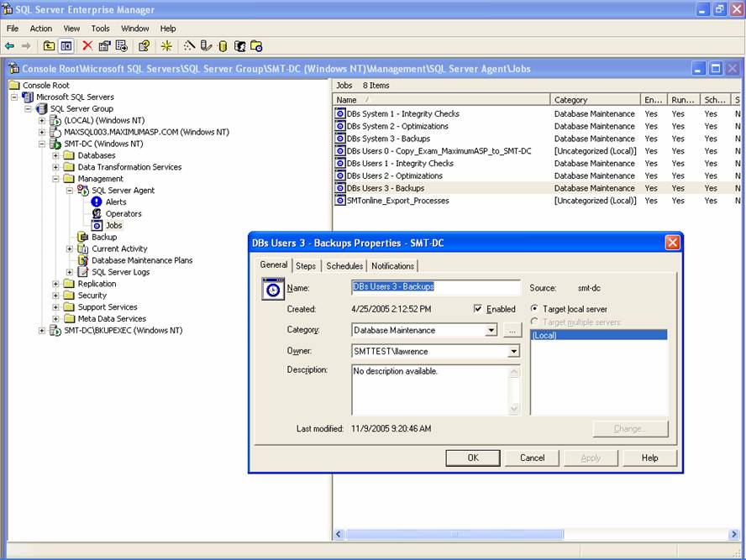The height and width of the screenshot is (560, 746).
Task: Collapse the Microsoft SQL Servers tree node
Action: (x=14, y=97)
